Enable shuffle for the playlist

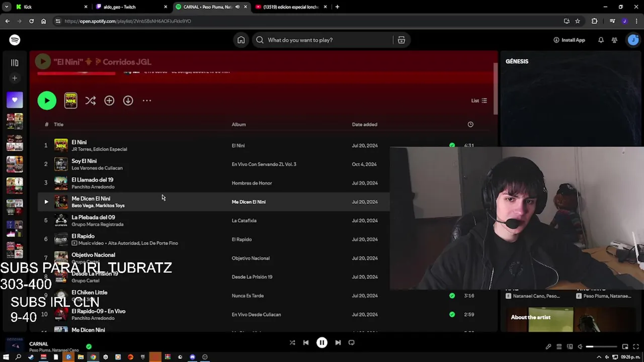click(91, 101)
